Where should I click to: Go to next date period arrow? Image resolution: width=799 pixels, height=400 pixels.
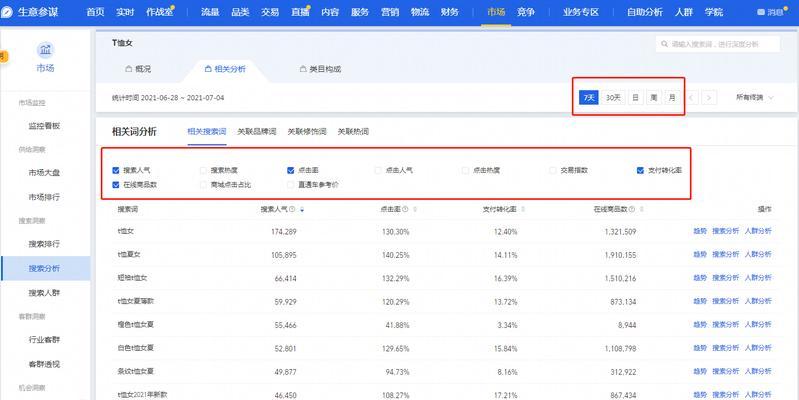709,98
